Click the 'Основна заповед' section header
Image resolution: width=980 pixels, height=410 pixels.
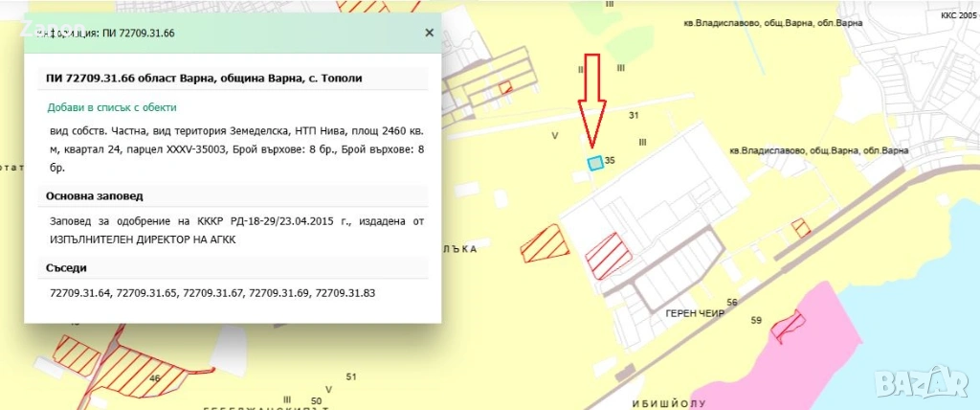click(x=95, y=195)
